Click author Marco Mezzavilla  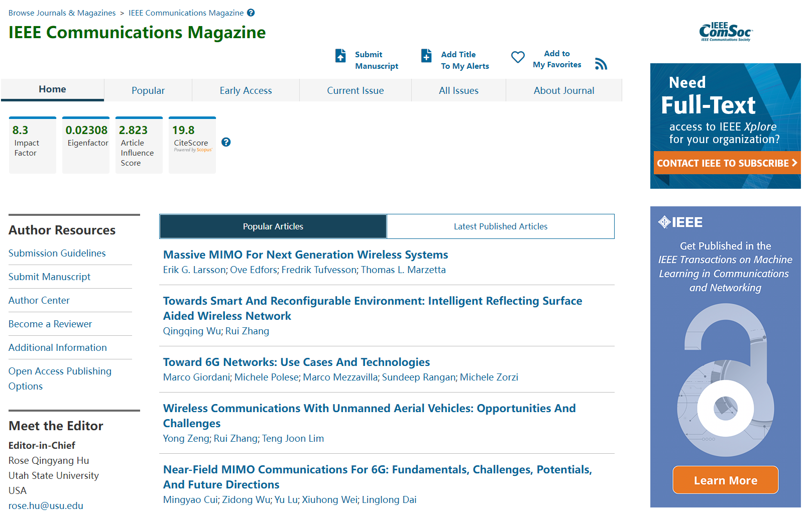[340, 377]
